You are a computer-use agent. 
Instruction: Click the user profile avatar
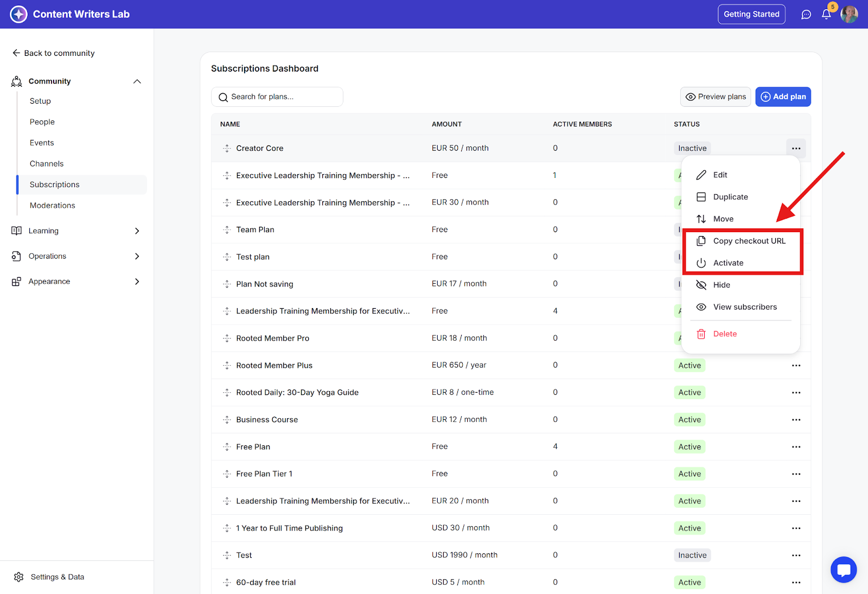click(x=849, y=15)
